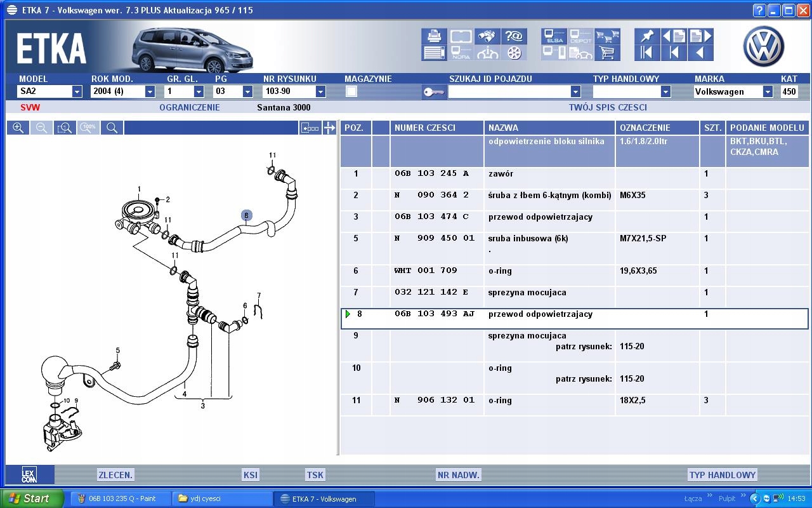Screen dimensions: 812x508
Task: Click the ETKA 7 - Volkswagen taskbar item
Action: tap(324, 498)
